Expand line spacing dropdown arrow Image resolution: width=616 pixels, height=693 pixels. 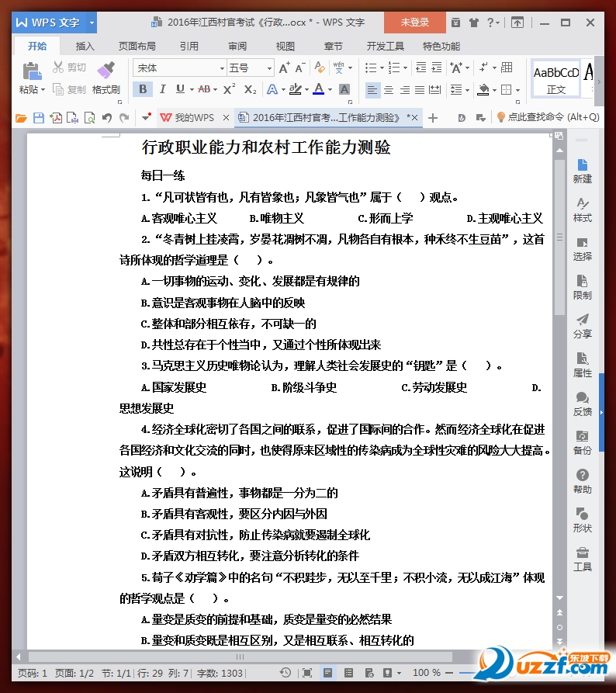(x=468, y=90)
